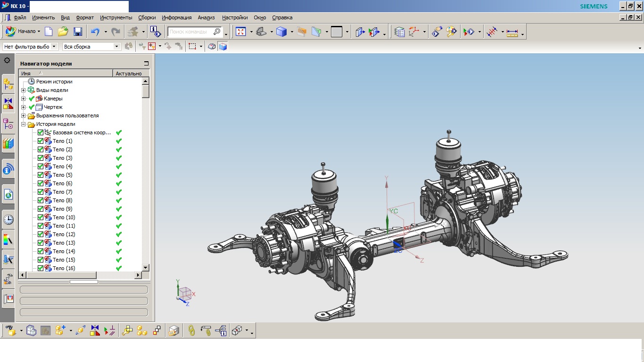Click the navigator vertical scrollbar down arrow
This screenshot has height=362, width=644.
(146, 267)
